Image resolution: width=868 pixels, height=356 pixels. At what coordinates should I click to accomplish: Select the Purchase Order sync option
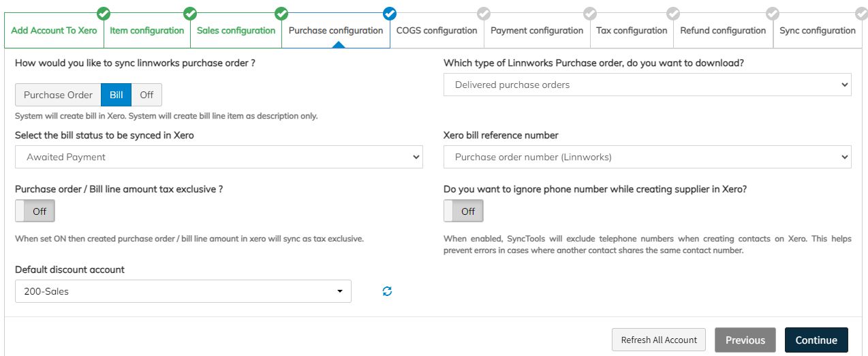(x=58, y=95)
